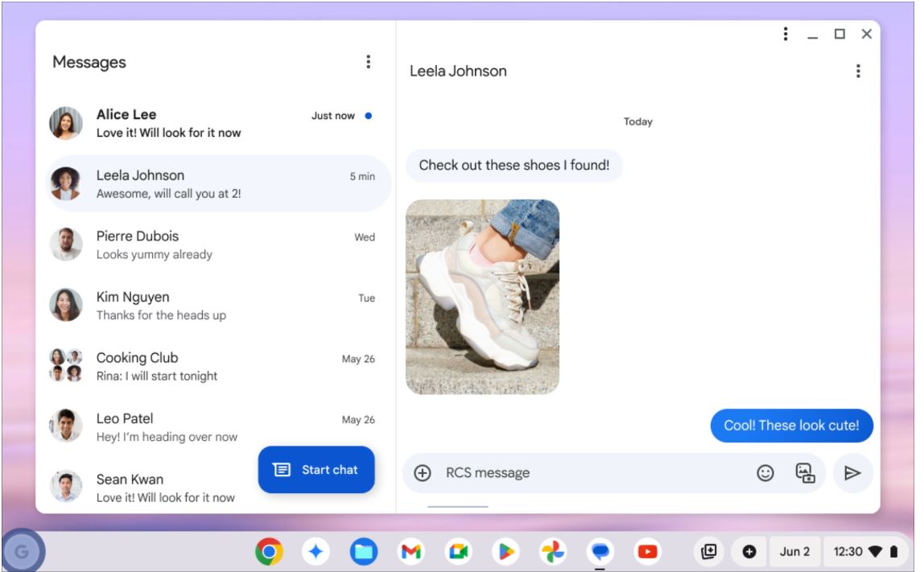Click the Gemini sparkle shelf icon

(x=316, y=551)
